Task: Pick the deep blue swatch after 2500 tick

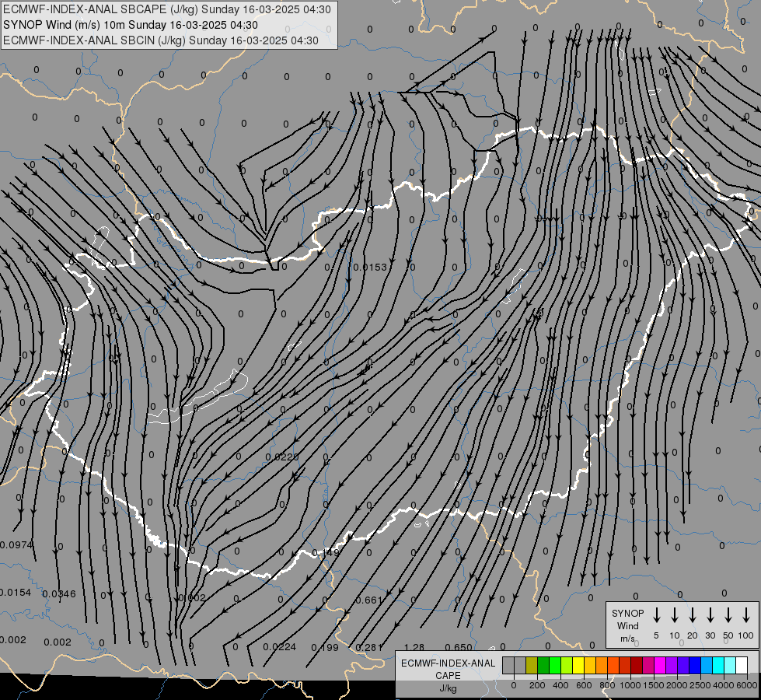Action: [x=695, y=665]
